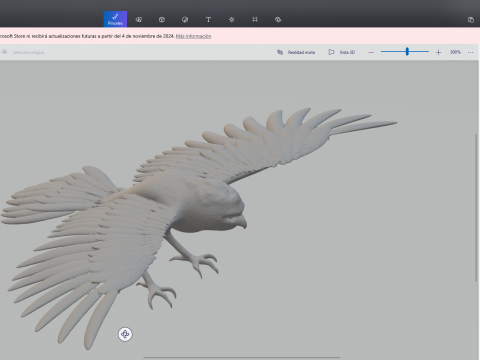Click the zoom slider handle
This screenshot has height=360, width=480.
(407, 51)
